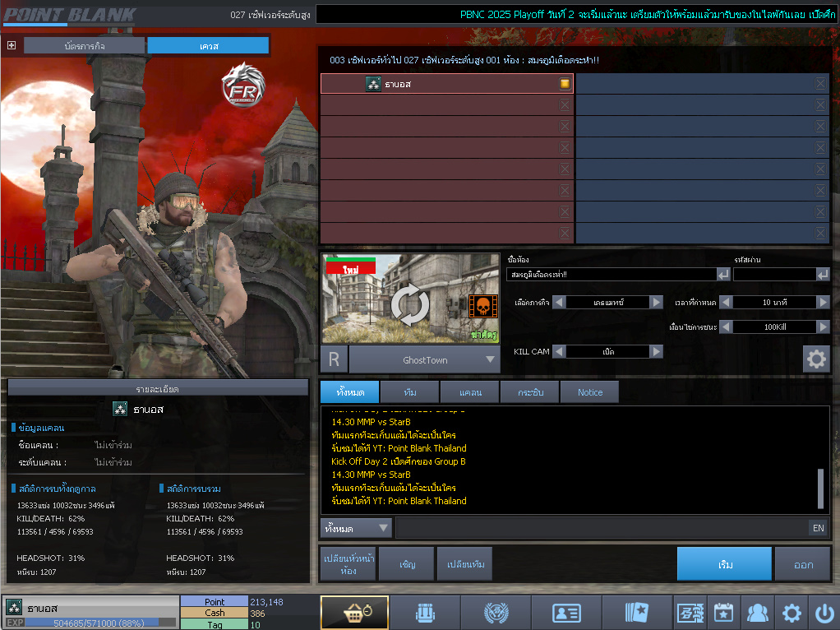840x630 pixels.
Task: Open the friends community icon
Action: [756, 613]
